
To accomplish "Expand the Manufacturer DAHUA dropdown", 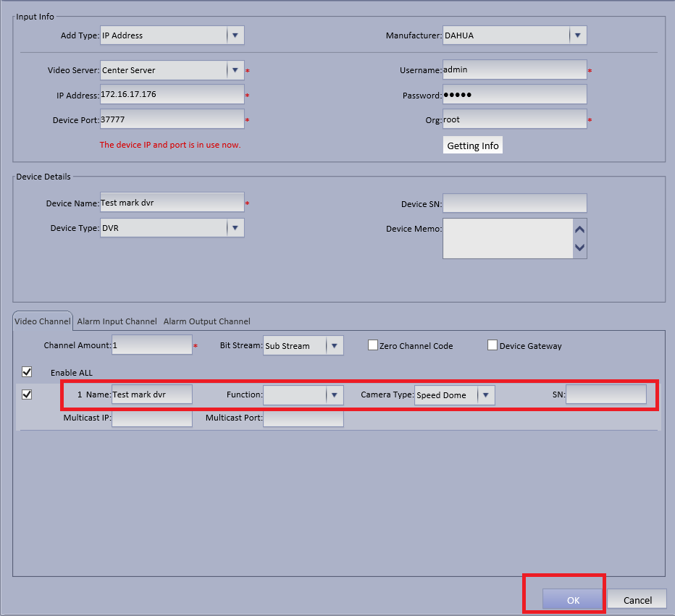I will (x=514, y=35).
